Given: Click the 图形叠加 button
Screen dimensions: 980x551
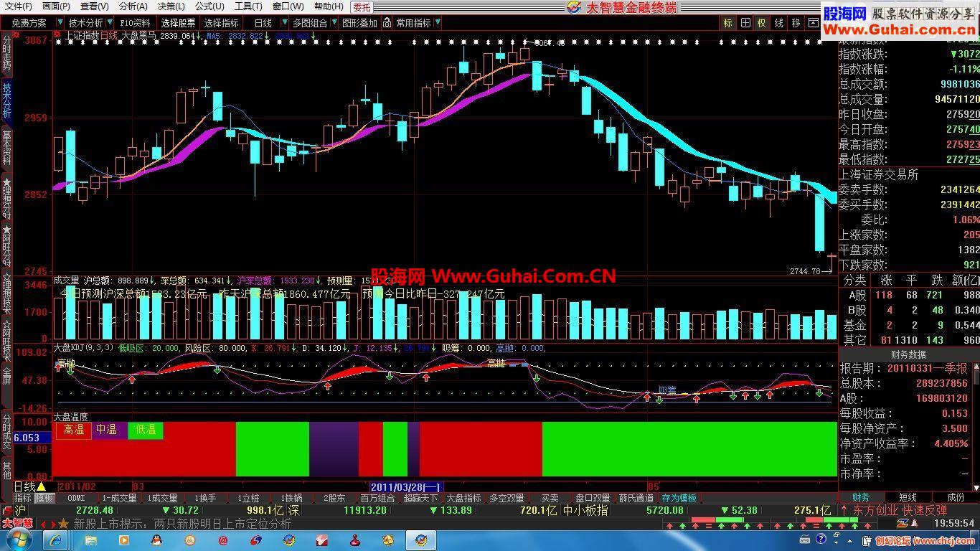Looking at the screenshot, I should [x=359, y=23].
